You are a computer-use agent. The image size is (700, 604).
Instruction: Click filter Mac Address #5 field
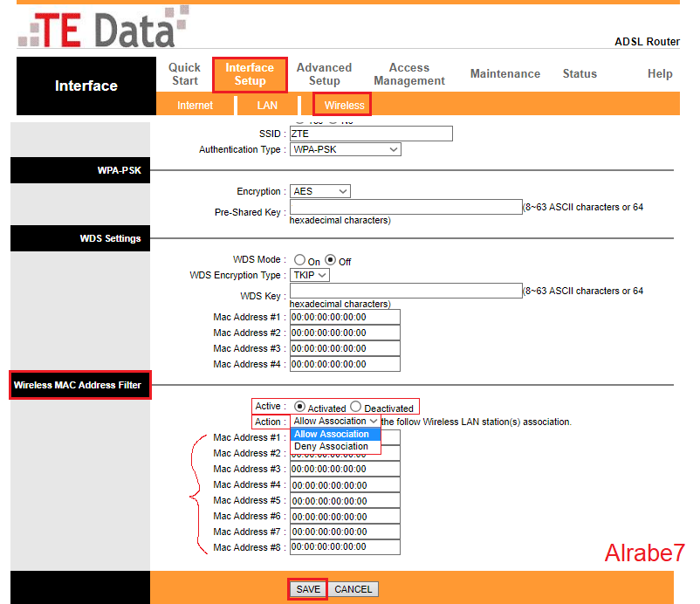[x=345, y=501]
